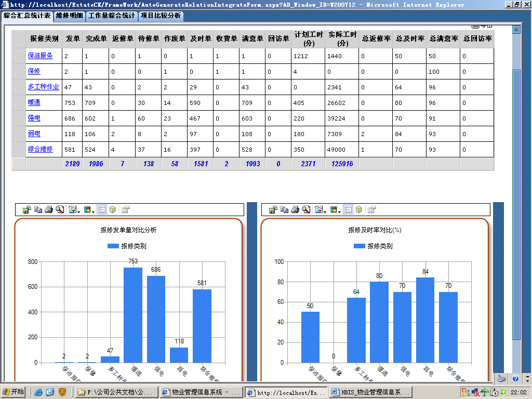Open chart type dropdown on left chart

[x=74, y=209]
